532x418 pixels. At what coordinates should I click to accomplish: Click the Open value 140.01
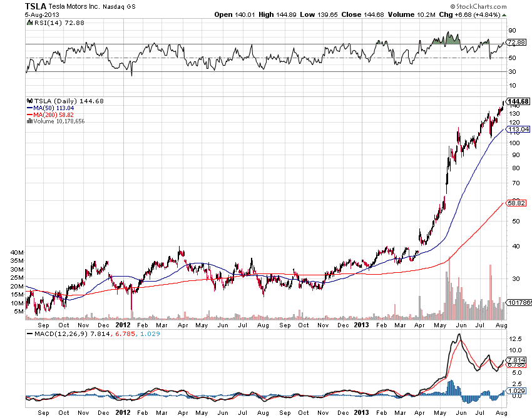(x=244, y=14)
